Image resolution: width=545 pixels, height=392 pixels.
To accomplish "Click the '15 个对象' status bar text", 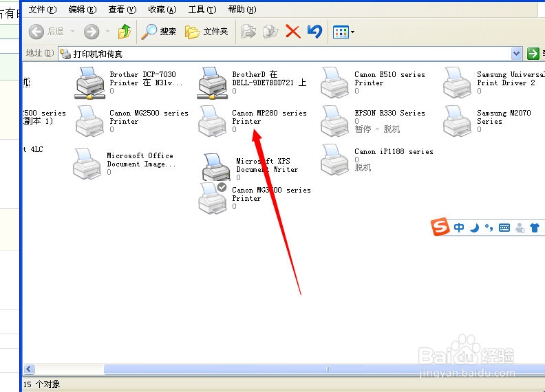I will pyautogui.click(x=42, y=384).
